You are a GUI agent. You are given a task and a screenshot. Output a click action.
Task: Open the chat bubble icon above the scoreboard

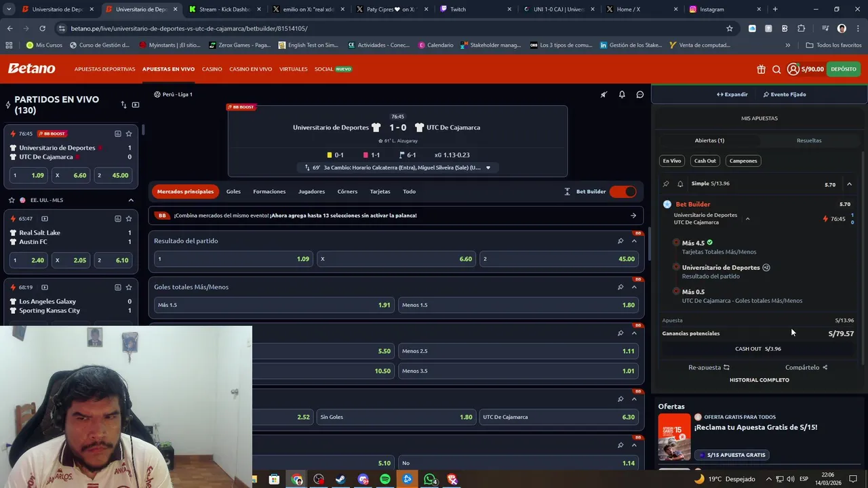pyautogui.click(x=639, y=95)
